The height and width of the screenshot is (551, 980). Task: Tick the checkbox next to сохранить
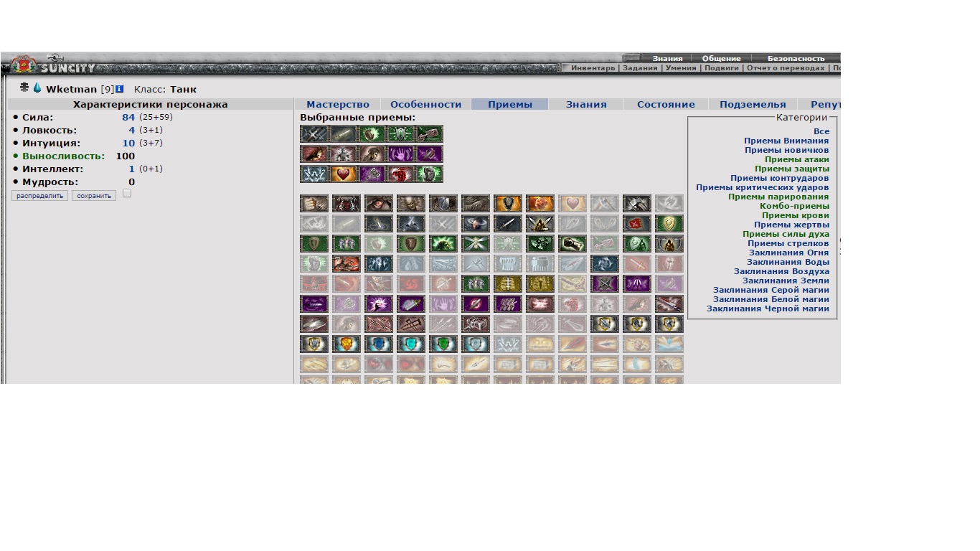tap(127, 194)
